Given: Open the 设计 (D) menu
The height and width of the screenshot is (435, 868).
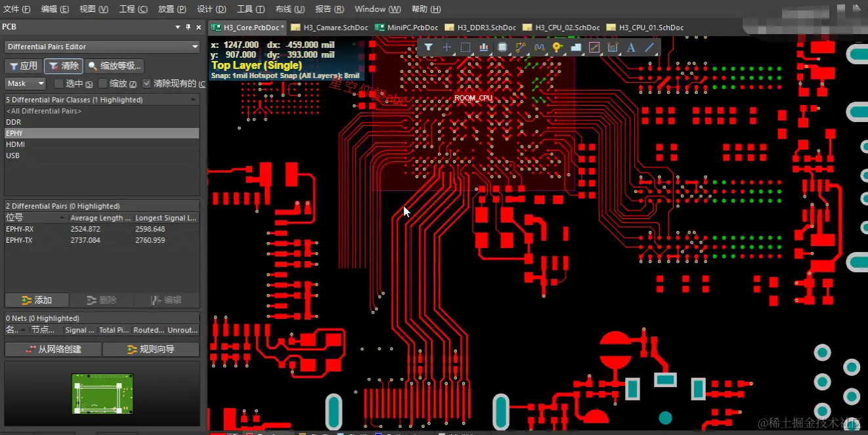Looking at the screenshot, I should (x=211, y=9).
